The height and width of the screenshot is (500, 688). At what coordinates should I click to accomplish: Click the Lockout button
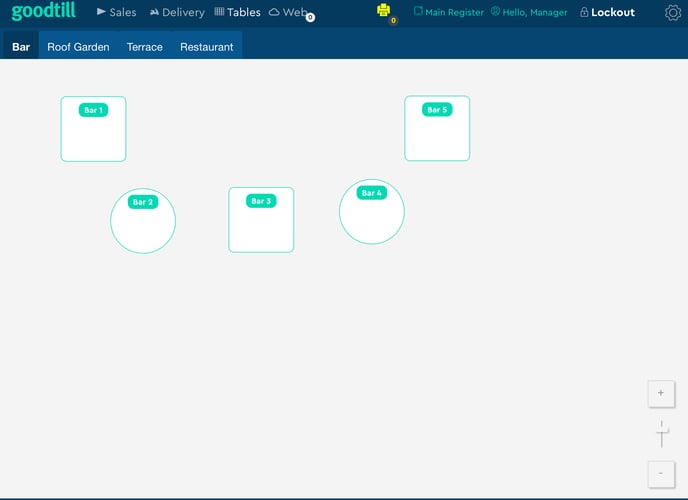click(x=607, y=12)
